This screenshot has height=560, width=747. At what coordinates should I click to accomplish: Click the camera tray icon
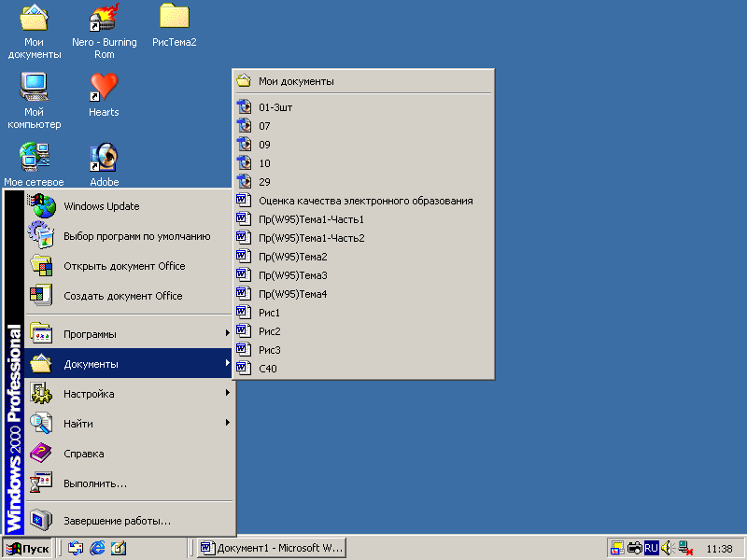tap(635, 548)
